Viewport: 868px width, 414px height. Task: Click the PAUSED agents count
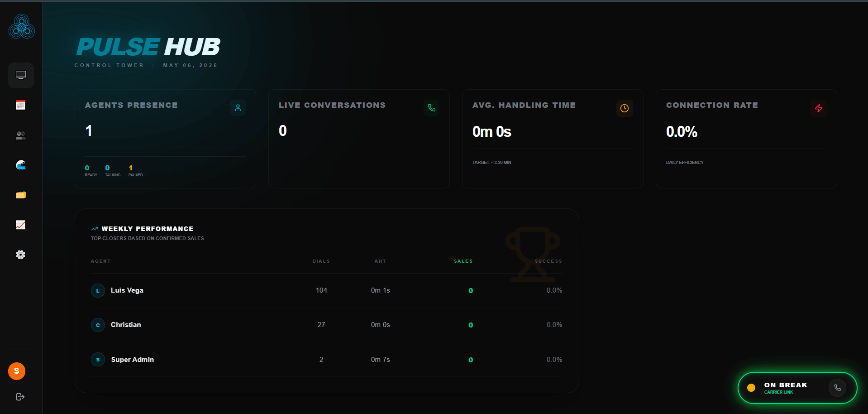[131, 168]
